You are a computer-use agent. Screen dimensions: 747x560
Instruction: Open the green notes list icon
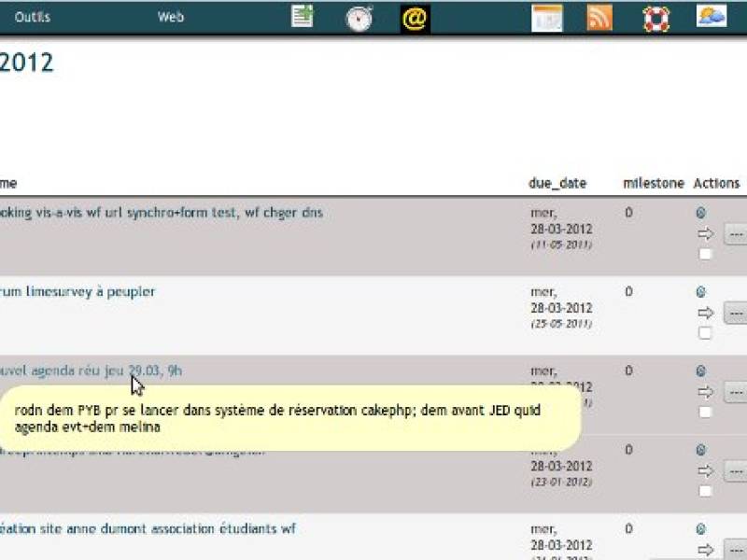302,16
